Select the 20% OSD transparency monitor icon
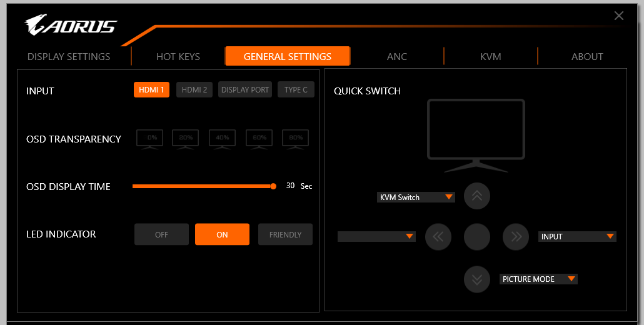Viewport: 644px width, 325px height. (185, 139)
